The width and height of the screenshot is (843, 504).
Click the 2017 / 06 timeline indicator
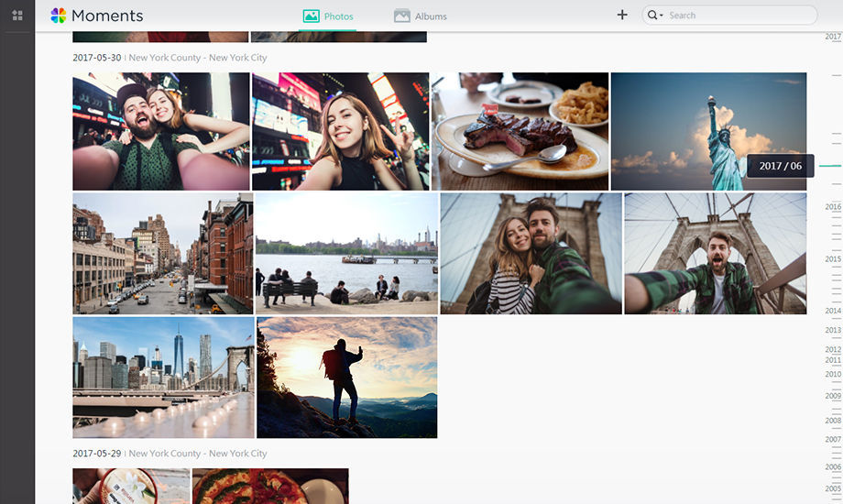(x=780, y=166)
